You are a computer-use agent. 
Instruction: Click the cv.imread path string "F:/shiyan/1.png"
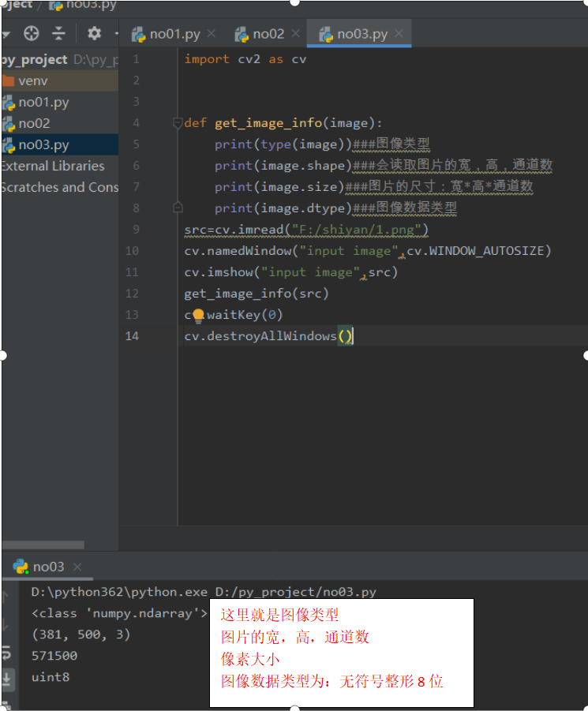click(356, 230)
